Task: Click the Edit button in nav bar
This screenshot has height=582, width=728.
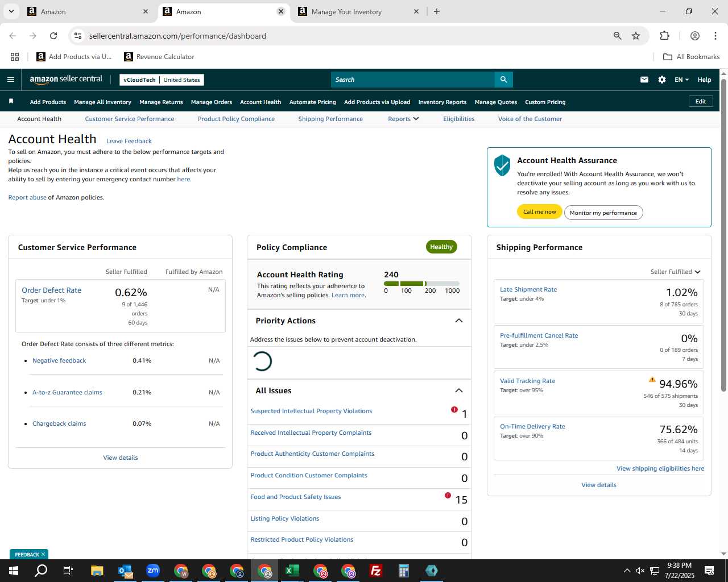Action: point(701,102)
